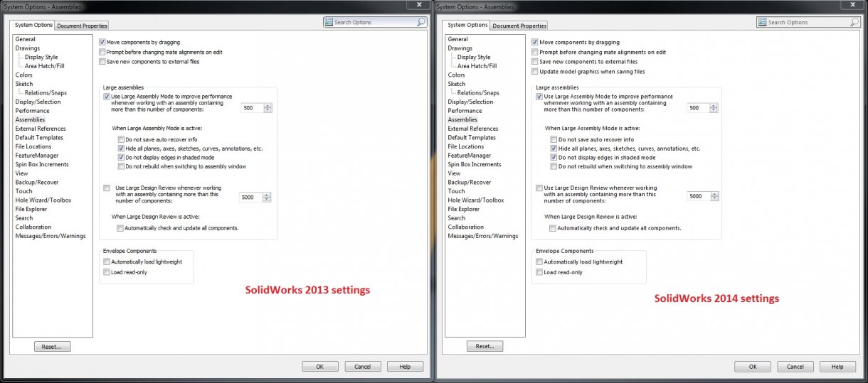The height and width of the screenshot is (383, 868).
Task: Select Sketch in right window's options tree
Action: tap(456, 84)
